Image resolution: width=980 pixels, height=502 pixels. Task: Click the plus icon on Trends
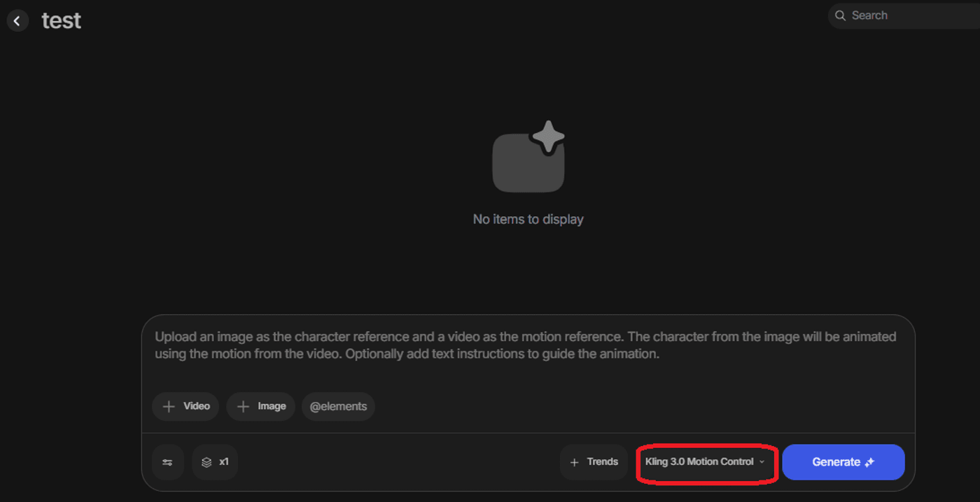[575, 462]
